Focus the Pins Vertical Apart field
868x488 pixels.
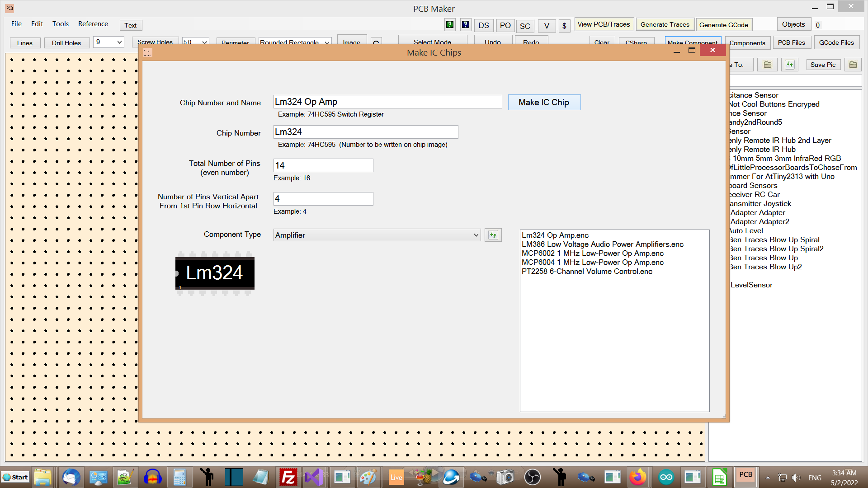pos(323,199)
